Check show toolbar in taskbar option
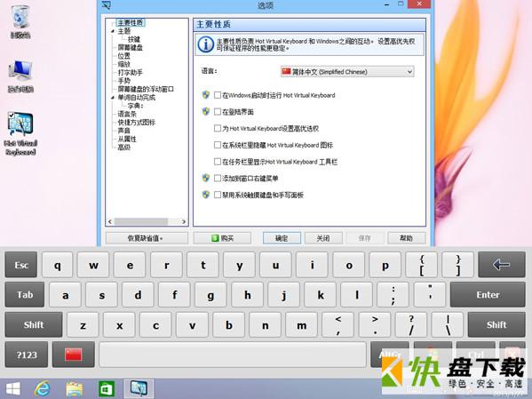Image resolution: width=532 pixels, height=399 pixels. pos(218,162)
